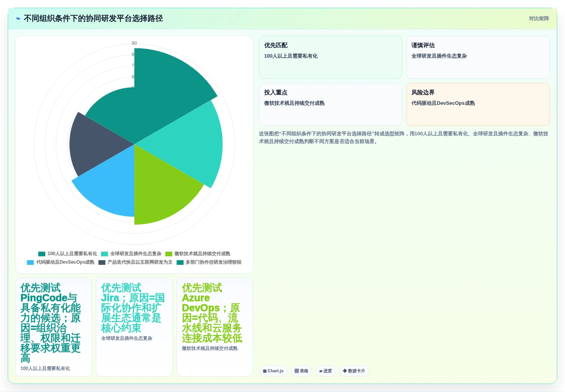Click the page title 不同组织条件下的协同研发平台选择路径
Viewport: 565px width, 392px height.
(93, 19)
